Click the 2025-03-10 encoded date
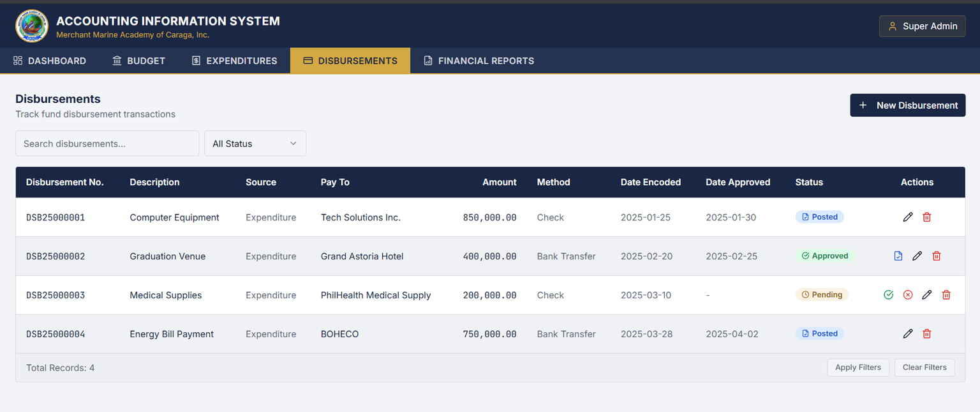This screenshot has width=980, height=412. pyautogui.click(x=646, y=295)
